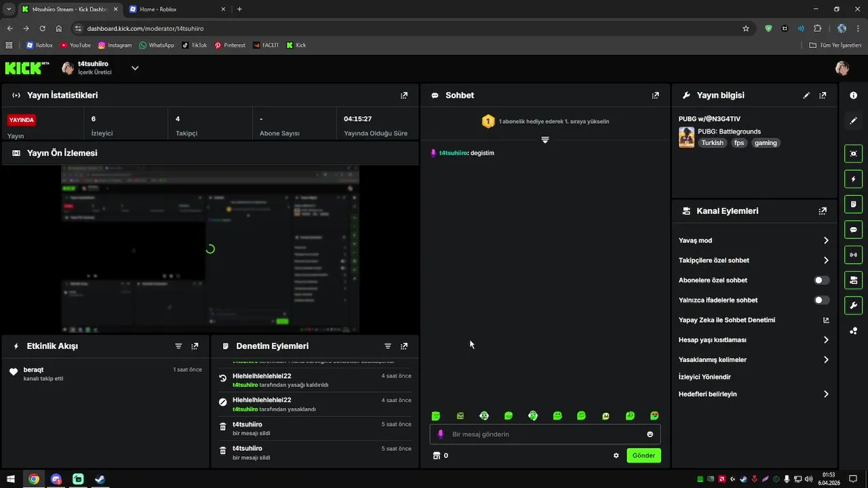Open the external link for Yapay Zeka ile Sohbet Denetimi
This screenshot has height=488, width=868.
(826, 320)
